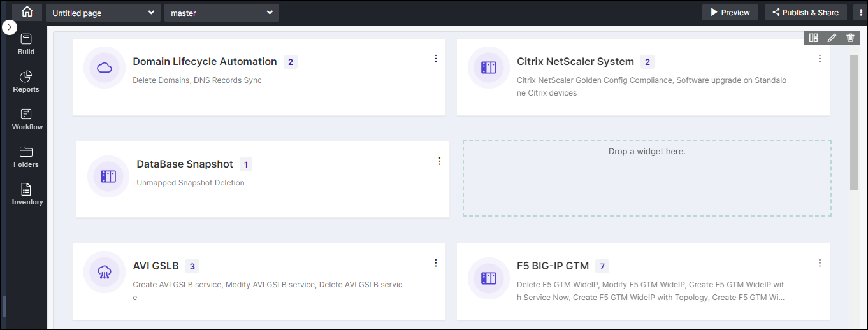Screen dimensions: 868x330
Task: Click the F5 BIG-IP GTM server icon
Action: (489, 278)
